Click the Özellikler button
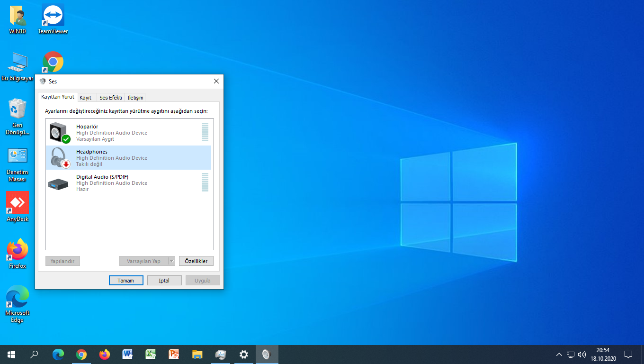This screenshot has width=644, height=364. pos(196,261)
